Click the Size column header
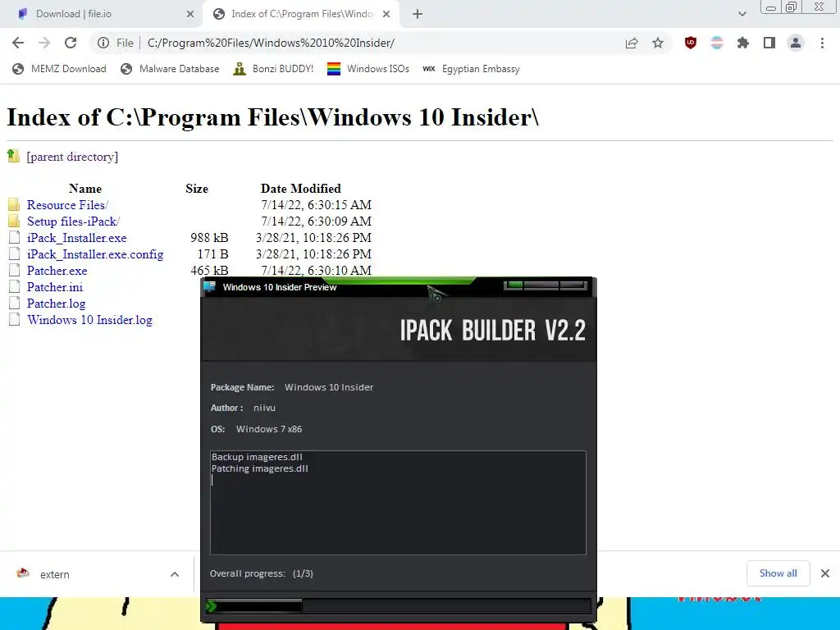The height and width of the screenshot is (630, 840). (197, 189)
